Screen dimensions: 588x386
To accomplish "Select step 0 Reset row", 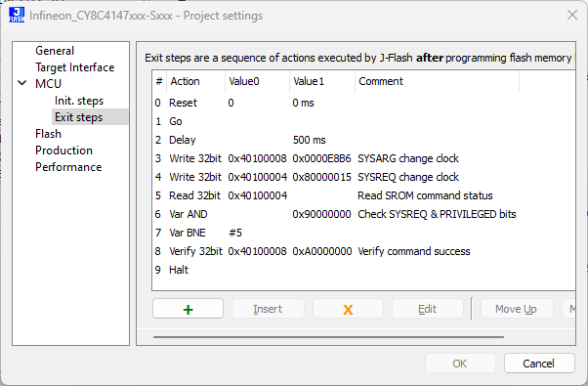I will pos(363,103).
